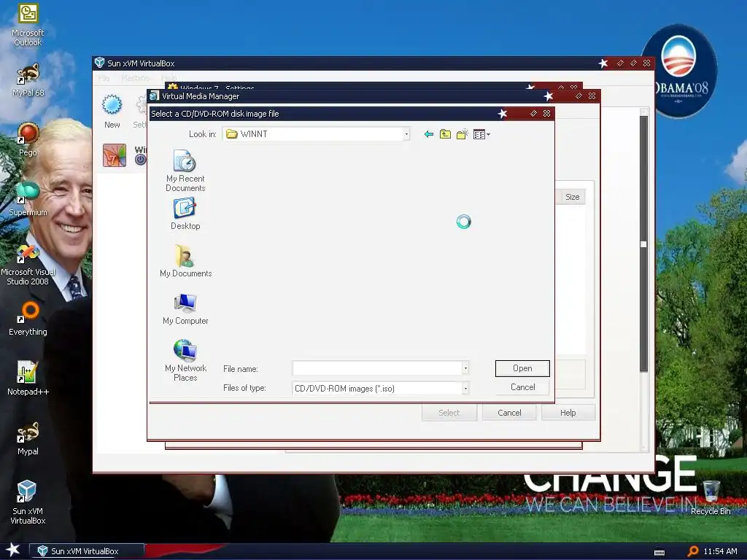Open the Recycle Bin
Screen dimensions: 747x560
pyautogui.click(x=711, y=497)
